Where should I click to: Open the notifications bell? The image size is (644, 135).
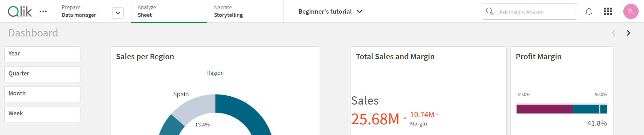coord(589,12)
